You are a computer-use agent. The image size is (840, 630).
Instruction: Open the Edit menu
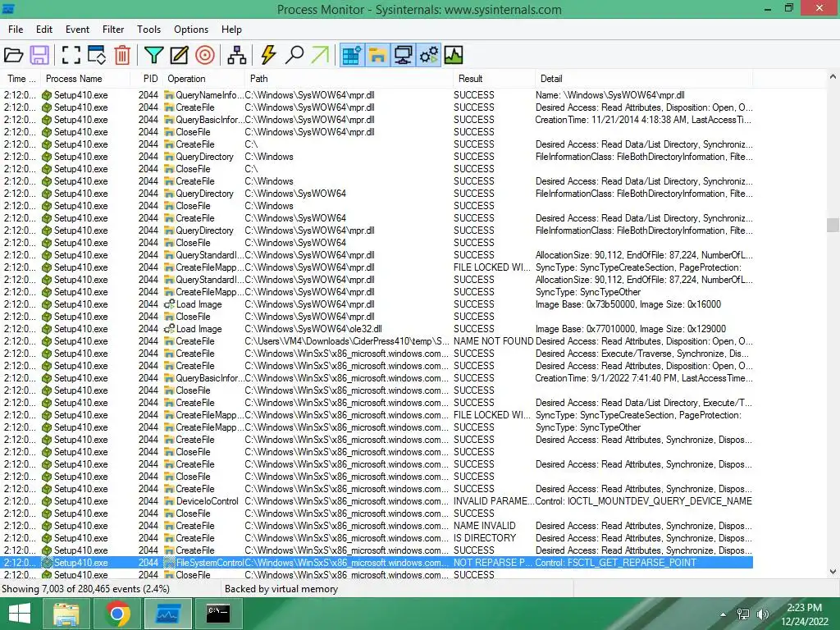click(x=44, y=30)
